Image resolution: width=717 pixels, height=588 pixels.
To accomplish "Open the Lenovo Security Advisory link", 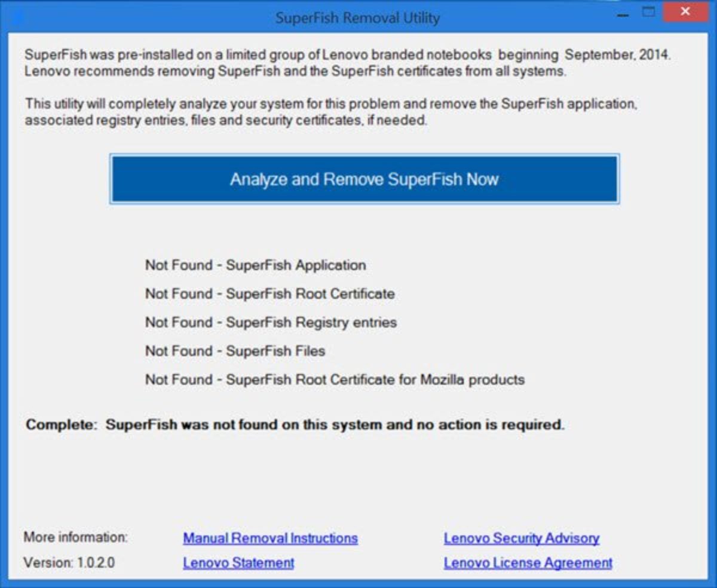I will (521, 538).
